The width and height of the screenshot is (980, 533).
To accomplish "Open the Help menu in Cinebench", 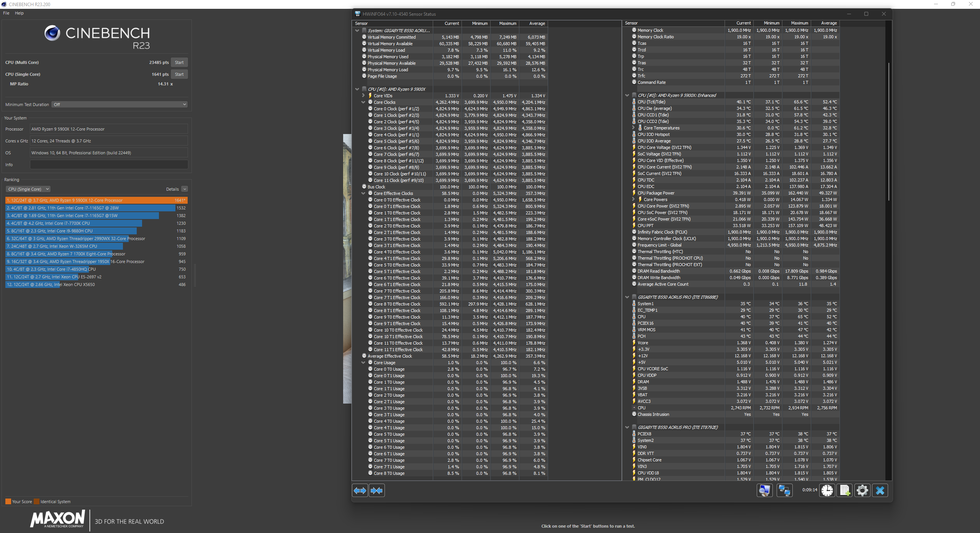I will click(19, 13).
